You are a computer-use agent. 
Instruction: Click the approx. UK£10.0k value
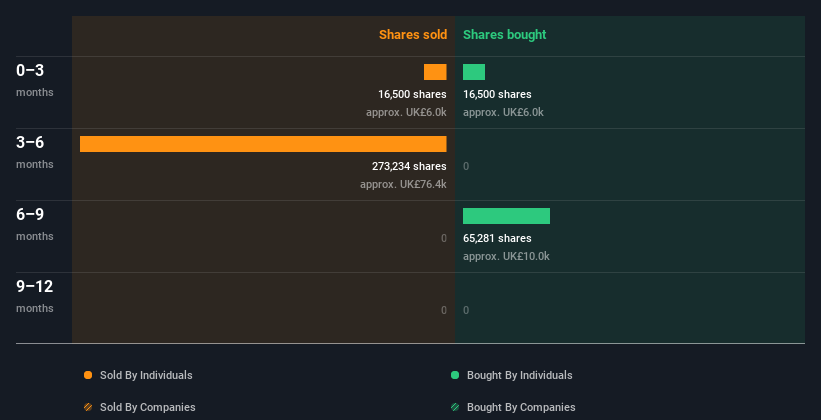506,256
